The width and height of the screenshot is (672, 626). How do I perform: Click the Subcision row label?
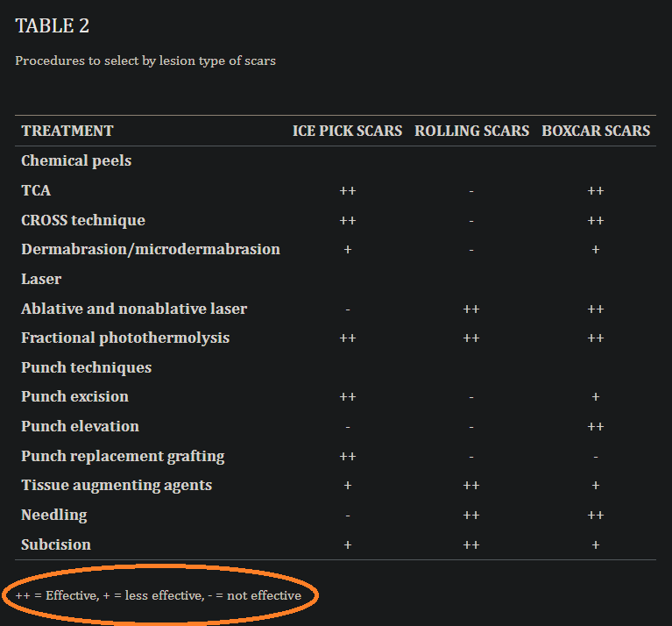coord(56,544)
